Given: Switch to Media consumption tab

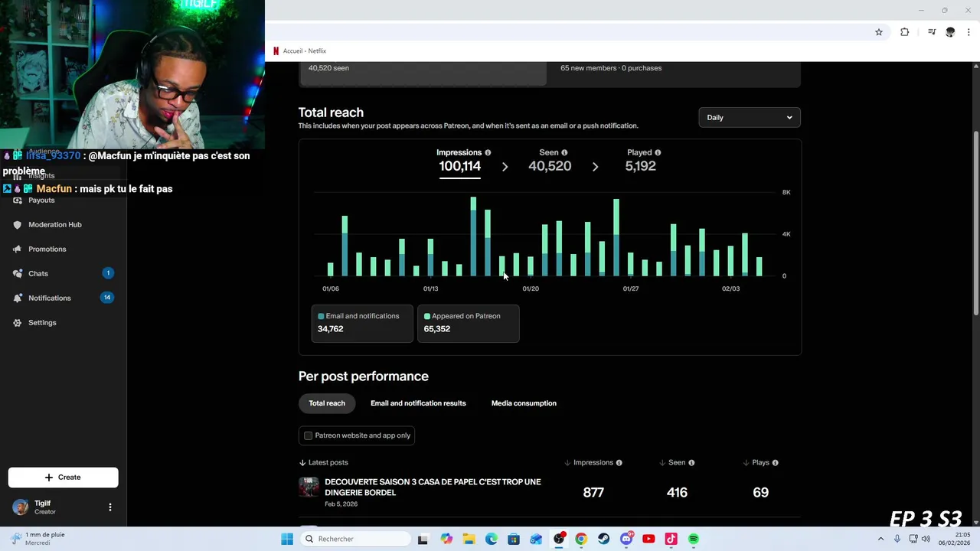Looking at the screenshot, I should 524,403.
